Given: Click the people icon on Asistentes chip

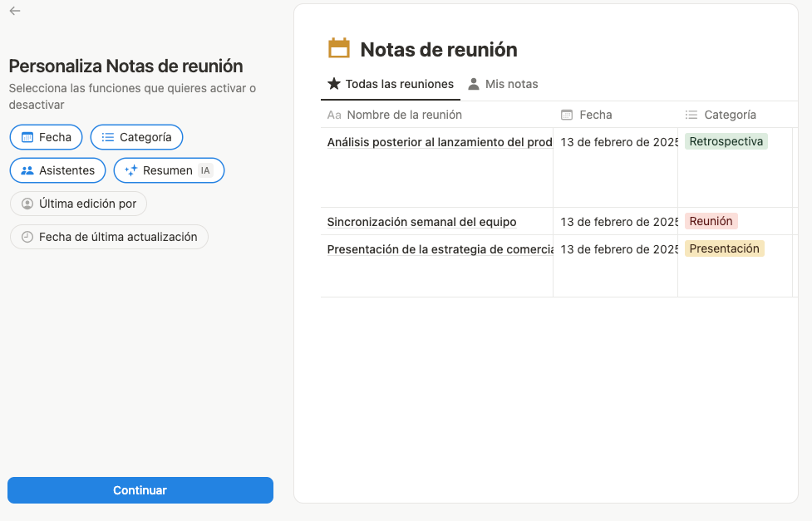Looking at the screenshot, I should 27,170.
